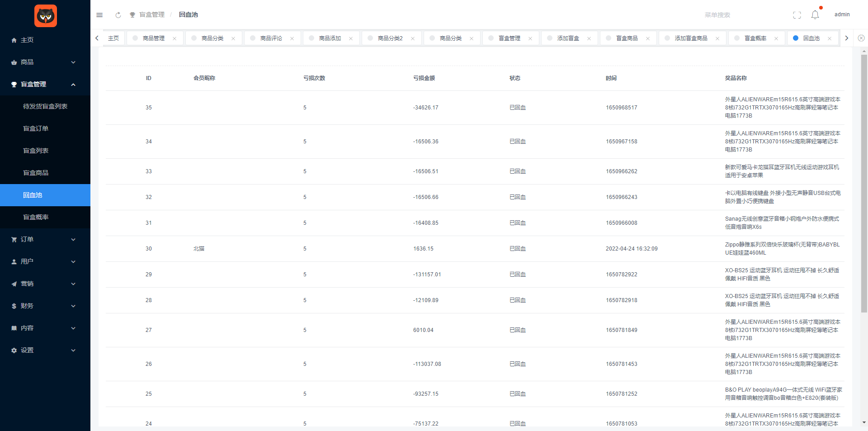Click the 已回血 status in row 33
Screen dimensions: 868x431
(x=518, y=171)
